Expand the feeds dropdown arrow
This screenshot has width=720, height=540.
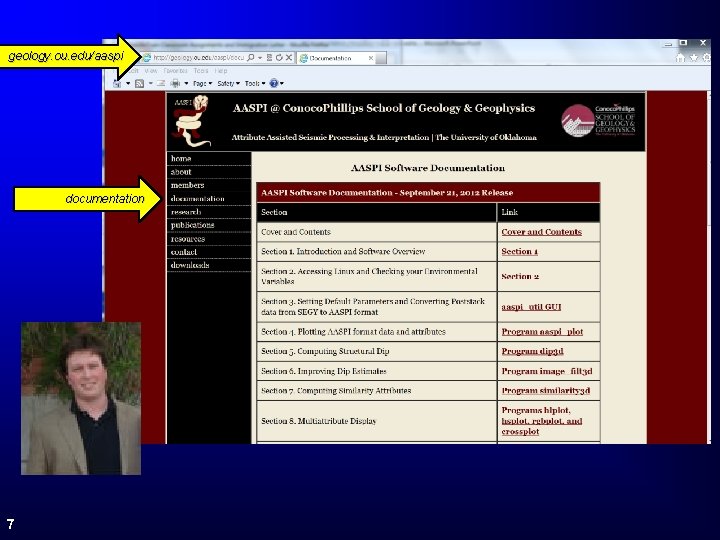click(x=151, y=84)
